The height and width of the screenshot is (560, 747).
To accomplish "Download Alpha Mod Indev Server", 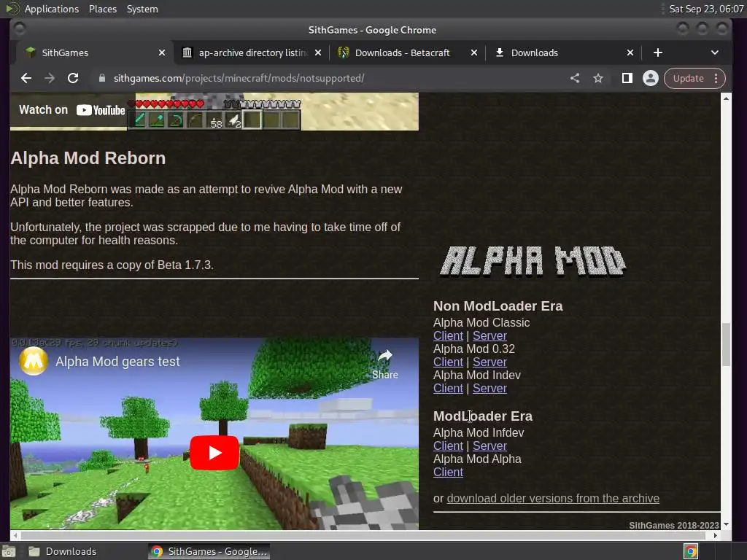I will pyautogui.click(x=489, y=388).
